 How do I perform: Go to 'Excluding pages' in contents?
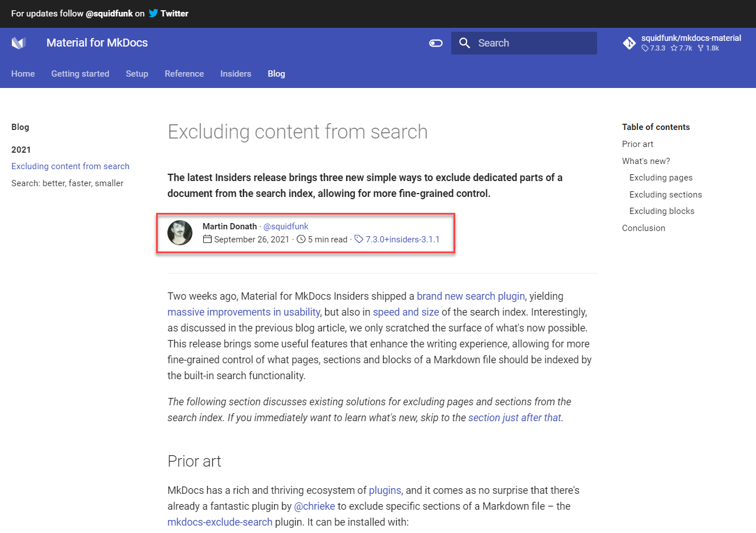click(x=661, y=178)
